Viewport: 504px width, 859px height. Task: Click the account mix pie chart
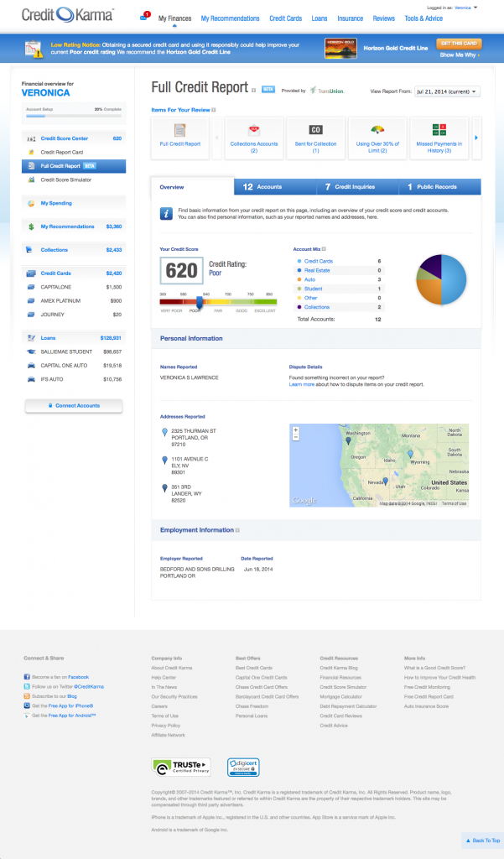[x=442, y=279]
